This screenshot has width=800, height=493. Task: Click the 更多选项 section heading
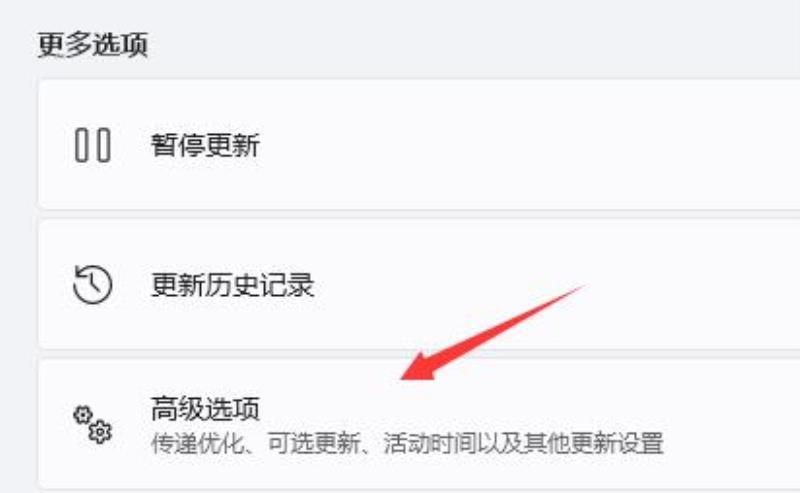93,44
